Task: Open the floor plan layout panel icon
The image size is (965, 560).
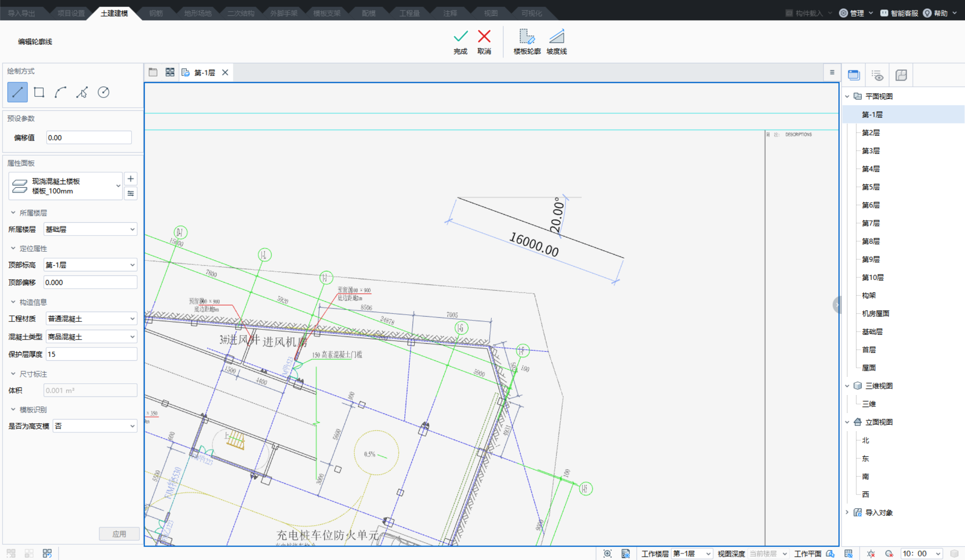Action: click(901, 75)
